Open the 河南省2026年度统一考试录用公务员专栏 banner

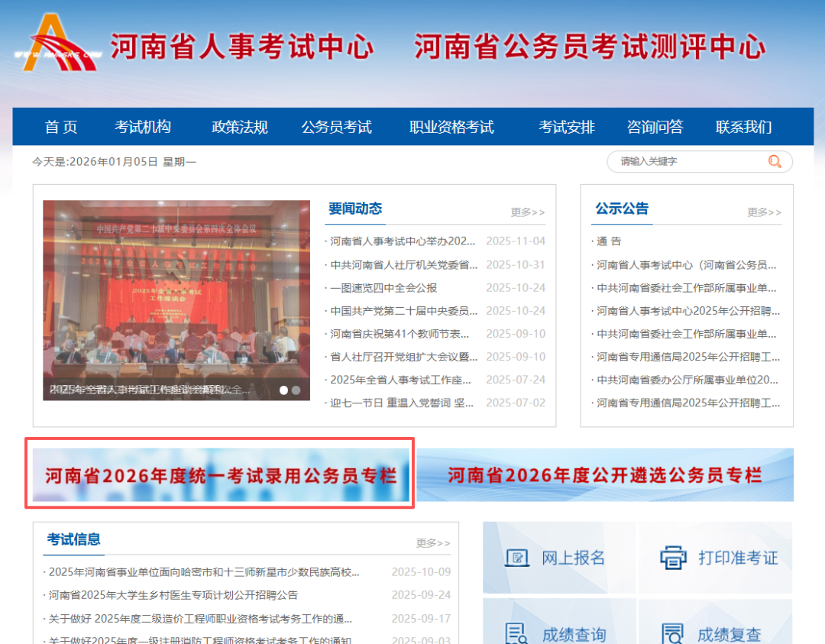tap(221, 474)
